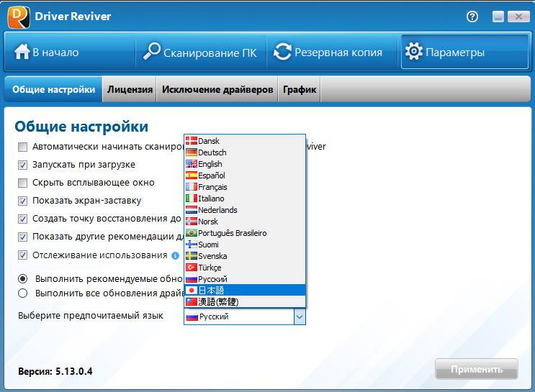Click the Japanese flag icon

point(192,291)
